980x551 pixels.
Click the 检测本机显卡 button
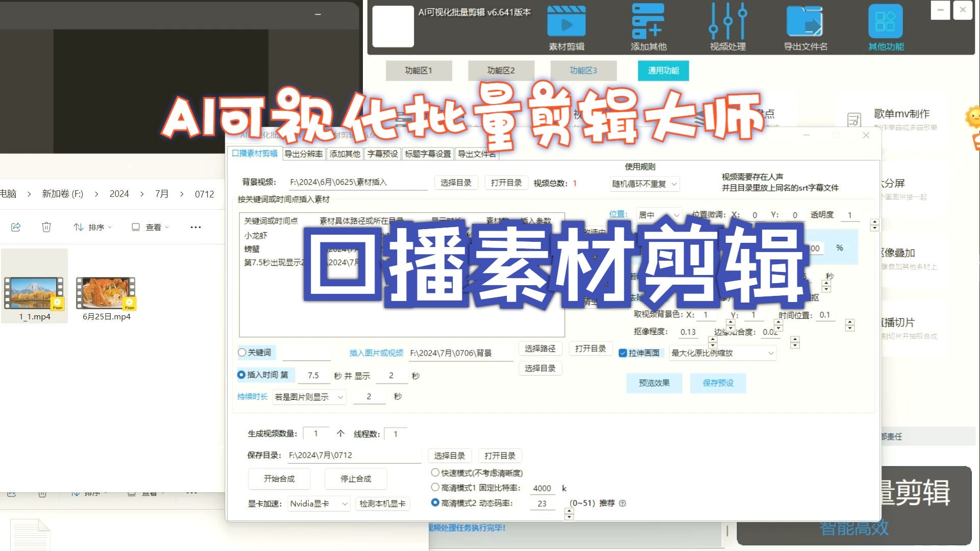click(x=383, y=504)
